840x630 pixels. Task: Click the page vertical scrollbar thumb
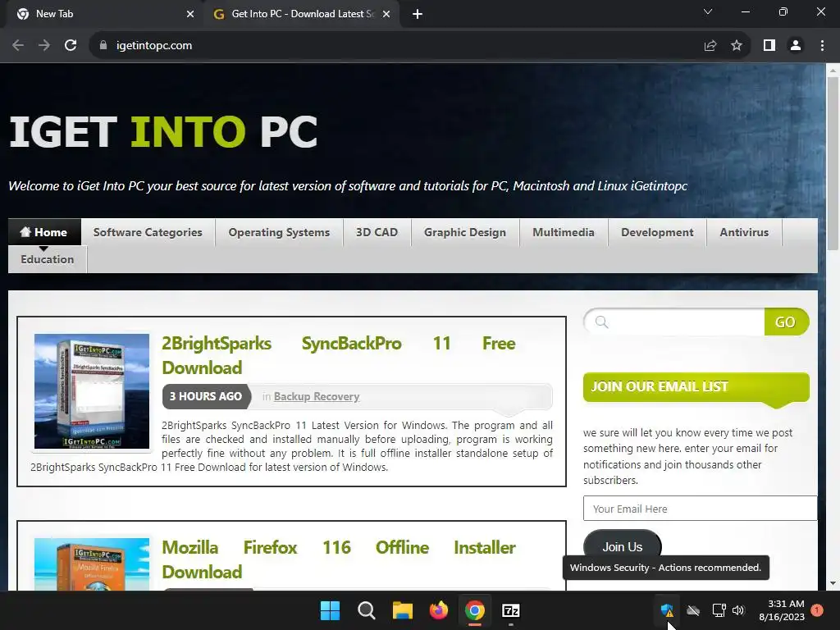833,163
